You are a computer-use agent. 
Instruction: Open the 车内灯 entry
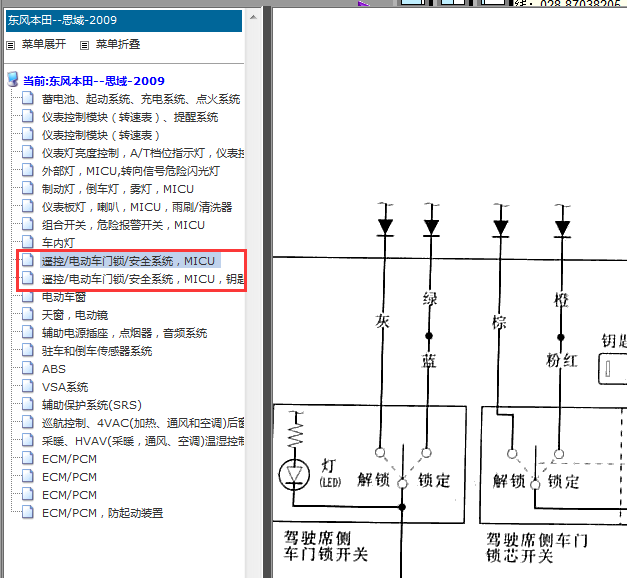(x=58, y=243)
